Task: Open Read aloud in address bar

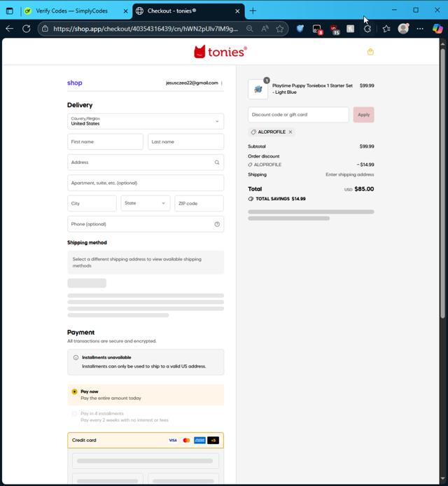Action: click(265, 29)
